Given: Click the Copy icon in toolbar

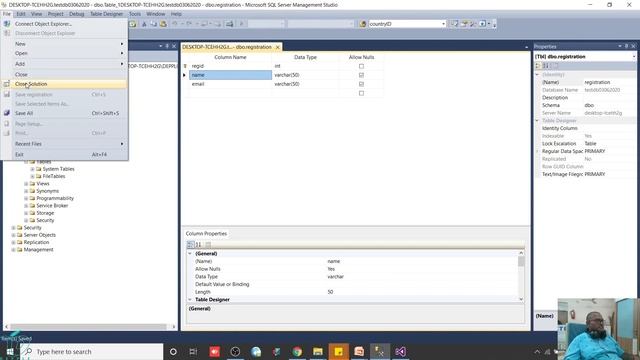Looking at the screenshot, I should tap(153, 24).
